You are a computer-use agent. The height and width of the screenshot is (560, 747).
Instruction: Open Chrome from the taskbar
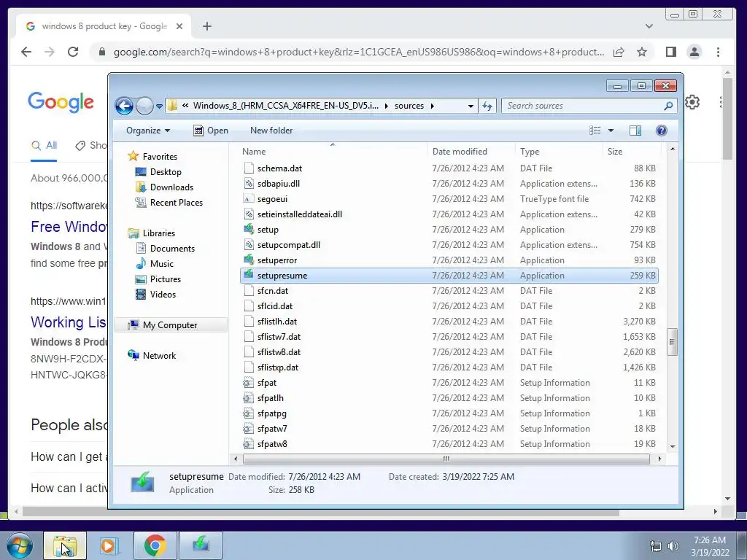tap(155, 545)
